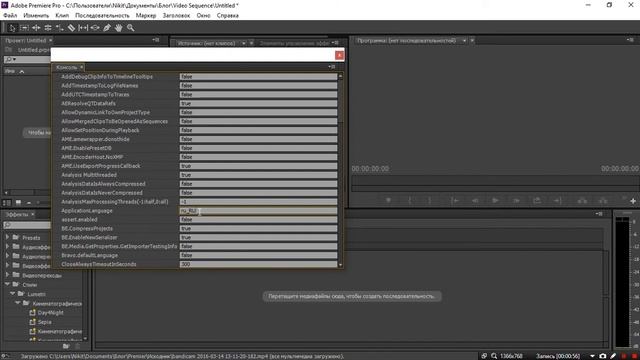Select the Ripple Edit tool
The image size is (640, 360).
(x=36, y=28)
